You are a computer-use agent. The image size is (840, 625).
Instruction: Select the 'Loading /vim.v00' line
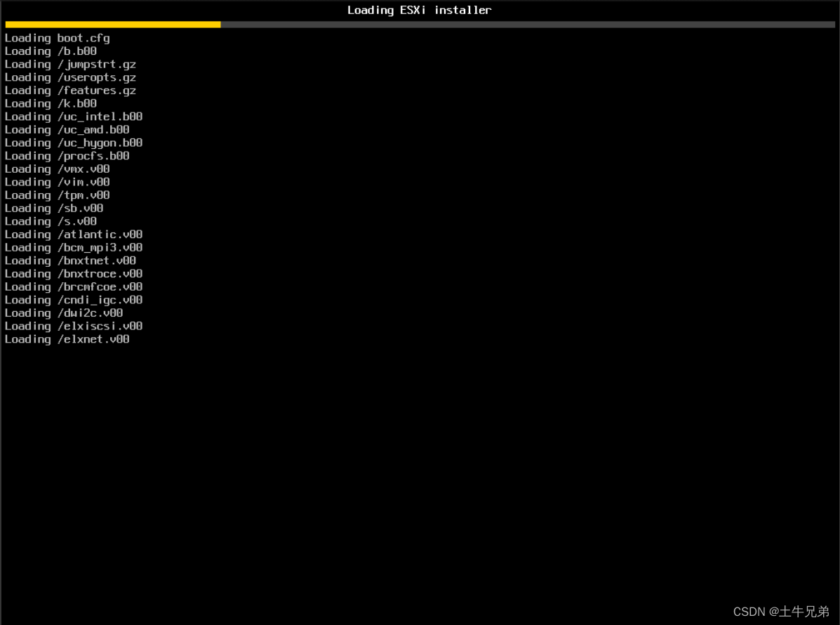pyautogui.click(x=58, y=183)
